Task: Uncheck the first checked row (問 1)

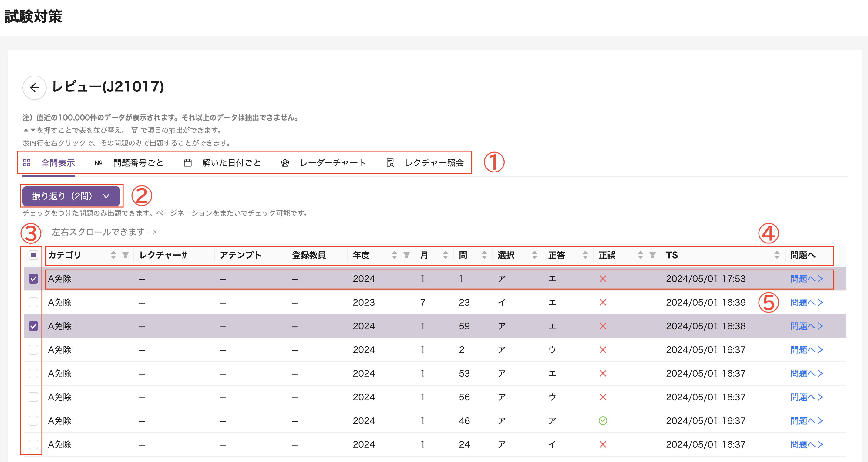Action: (x=33, y=279)
